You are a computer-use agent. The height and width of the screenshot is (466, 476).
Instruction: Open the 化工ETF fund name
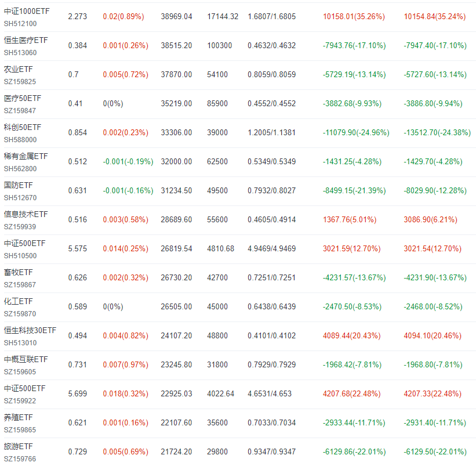click(18, 301)
